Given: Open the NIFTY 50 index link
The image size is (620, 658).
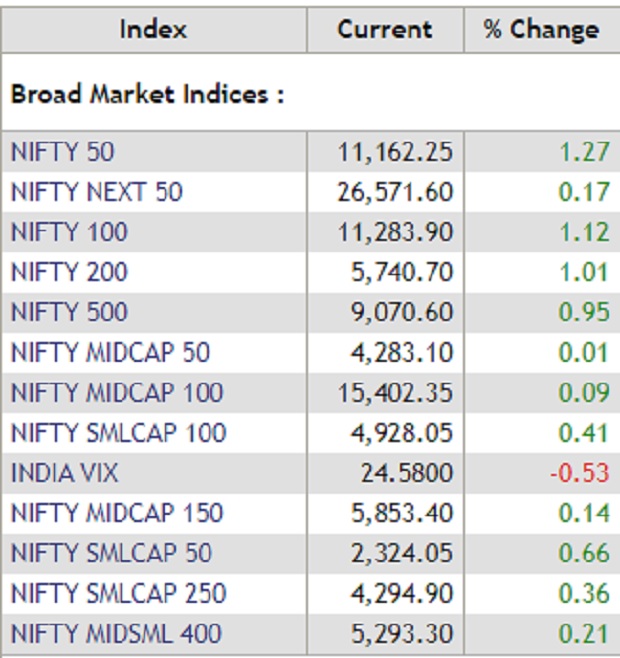Looking at the screenshot, I should click(62, 152).
